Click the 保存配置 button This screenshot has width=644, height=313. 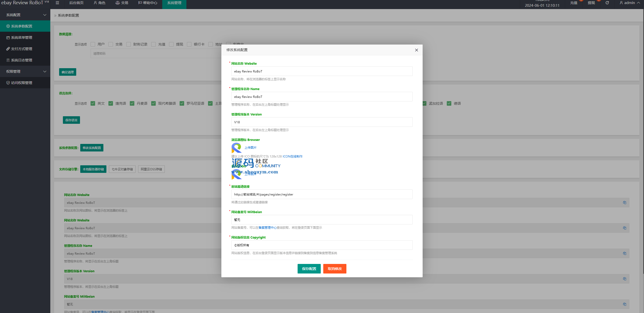pyautogui.click(x=309, y=269)
